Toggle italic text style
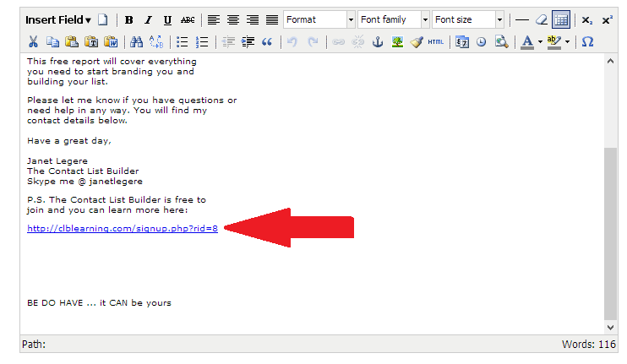The width and height of the screenshot is (627, 364). [x=148, y=19]
